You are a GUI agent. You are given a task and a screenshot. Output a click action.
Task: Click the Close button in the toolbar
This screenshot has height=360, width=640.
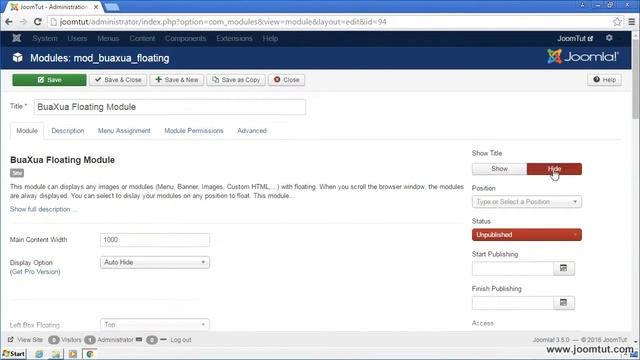click(x=287, y=80)
